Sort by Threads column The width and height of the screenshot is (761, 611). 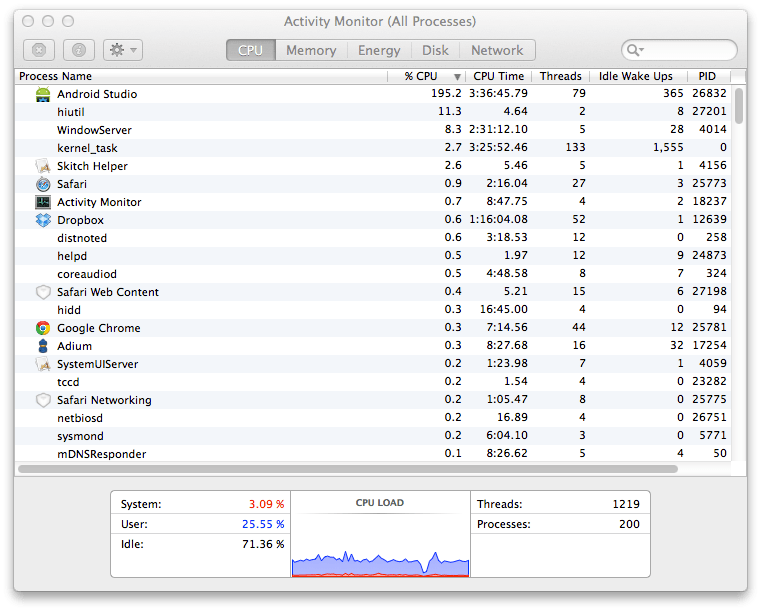point(561,76)
